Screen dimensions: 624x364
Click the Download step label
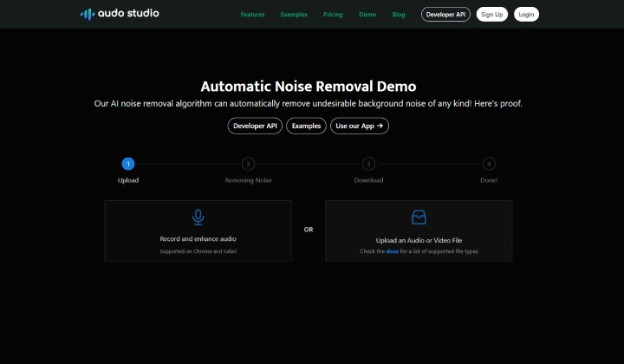click(368, 180)
